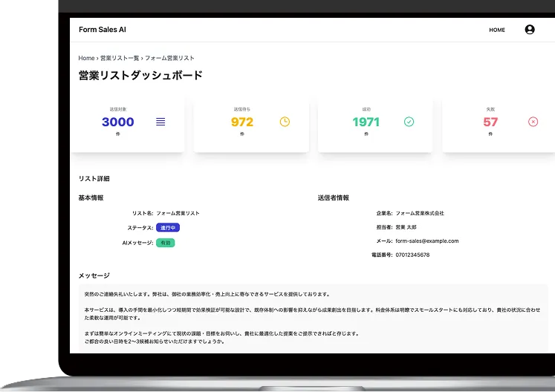The height and width of the screenshot is (392, 555).
Task: Click the list icon in 送信対象 card
Action: coord(160,122)
